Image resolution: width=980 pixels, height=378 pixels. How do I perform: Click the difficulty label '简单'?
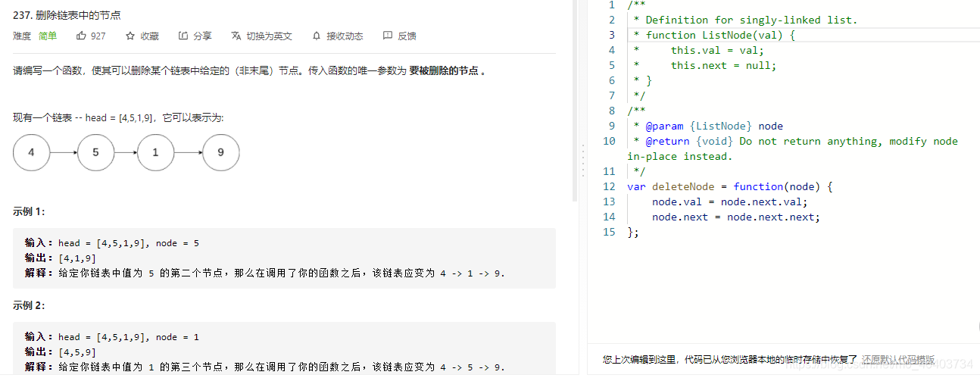click(48, 36)
